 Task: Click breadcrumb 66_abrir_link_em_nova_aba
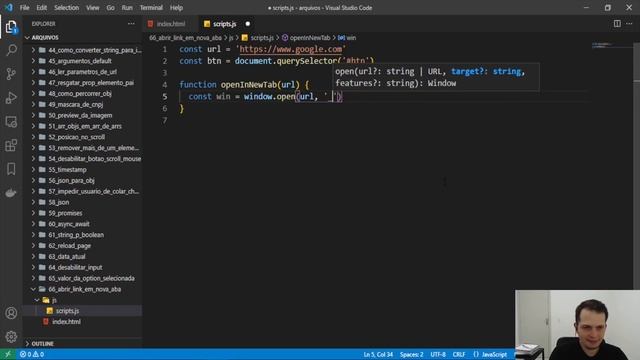click(185, 38)
